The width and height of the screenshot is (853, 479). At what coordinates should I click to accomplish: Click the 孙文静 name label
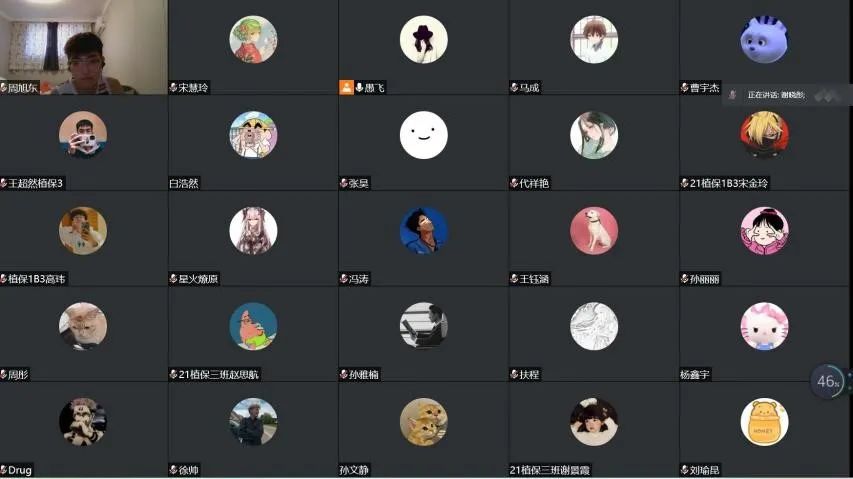(354, 470)
